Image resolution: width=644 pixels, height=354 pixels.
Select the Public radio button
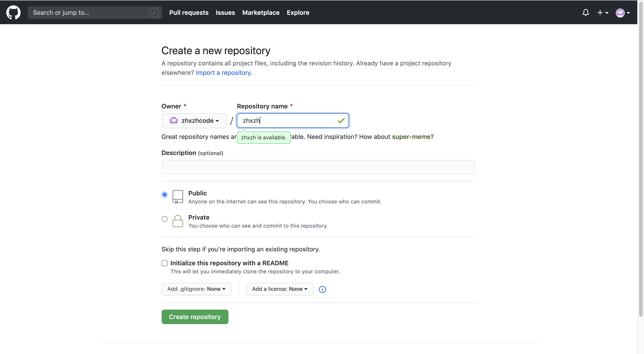(165, 195)
